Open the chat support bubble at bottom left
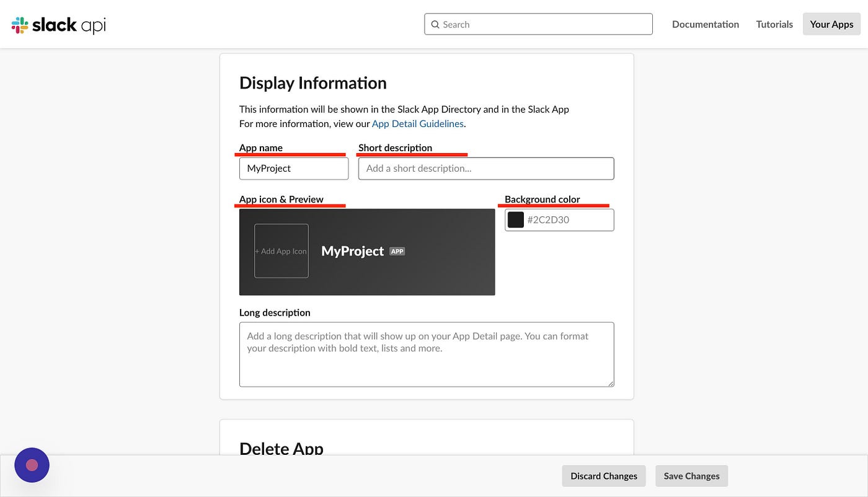Viewport: 868px width, 497px height. 32,465
